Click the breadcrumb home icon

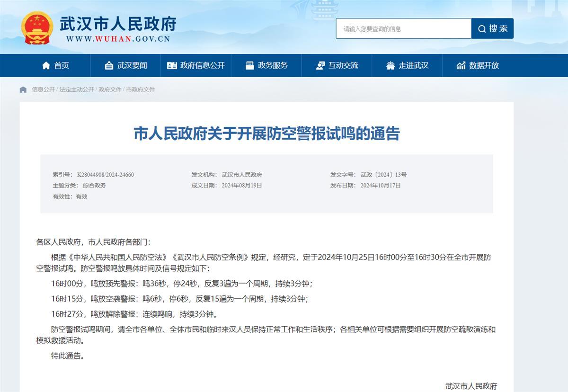(x=23, y=89)
